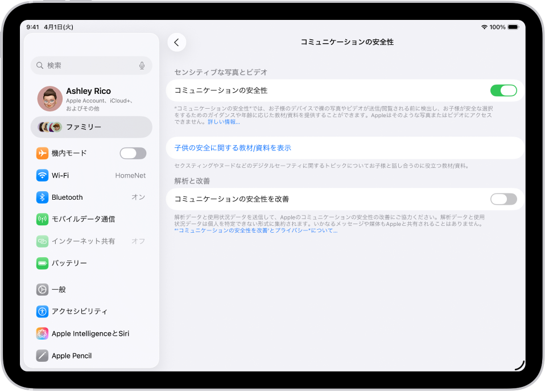The image size is (545, 392).
Task: Turn on 機内モード with its switch
Action: click(x=133, y=153)
